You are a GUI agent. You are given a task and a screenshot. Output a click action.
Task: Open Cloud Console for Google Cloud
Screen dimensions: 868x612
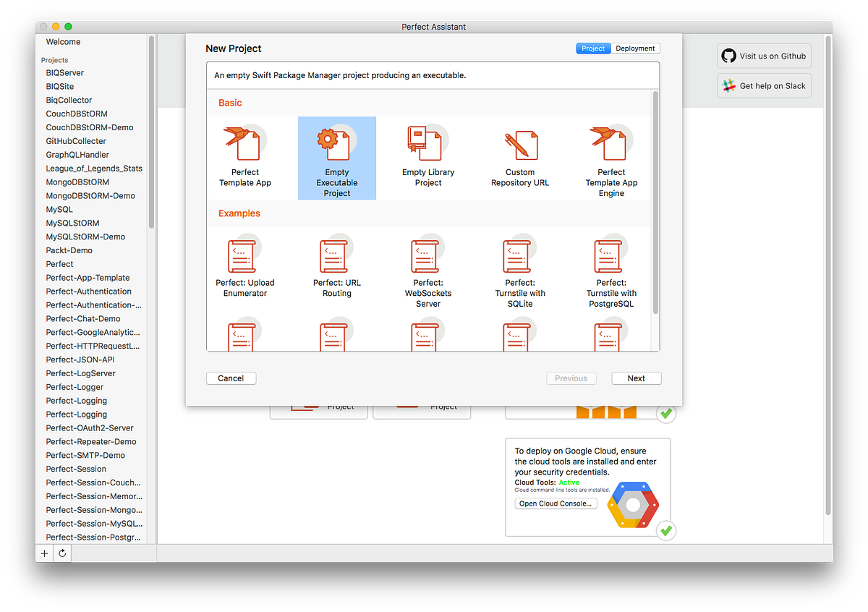tap(556, 503)
